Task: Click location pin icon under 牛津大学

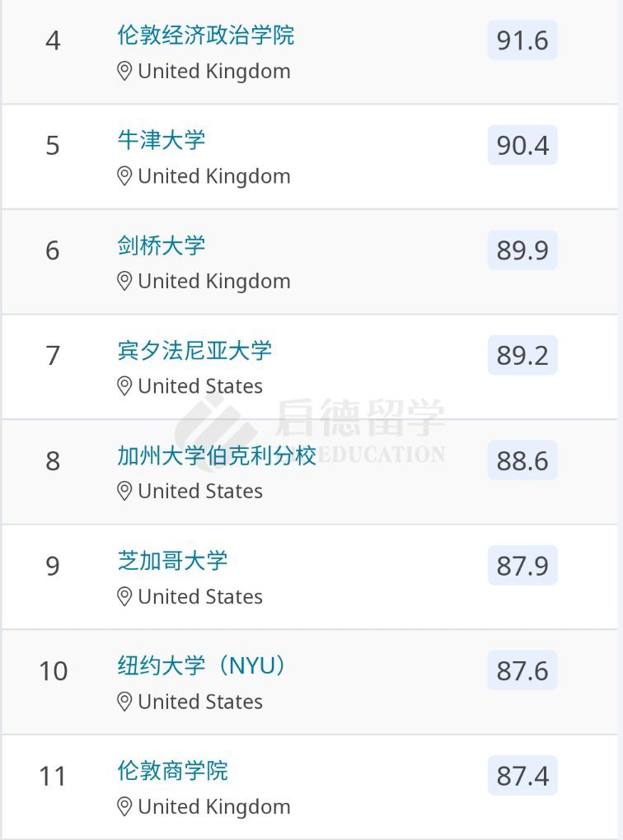Action: tap(124, 176)
